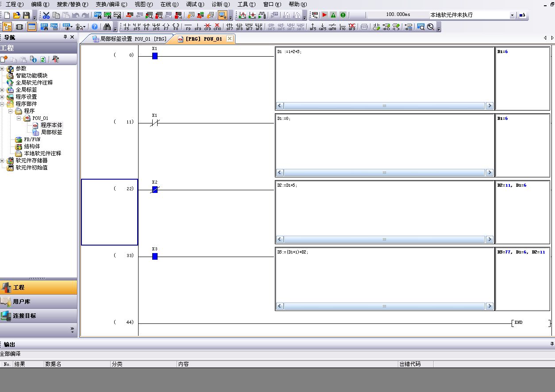Viewport: 555px width, 392px height.
Task: Click horizontal scrollbar of D1:=1+2+3 box
Action: (384, 106)
